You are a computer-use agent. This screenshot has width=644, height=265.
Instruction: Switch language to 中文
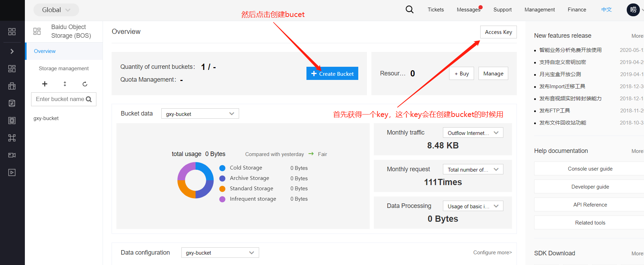click(606, 10)
